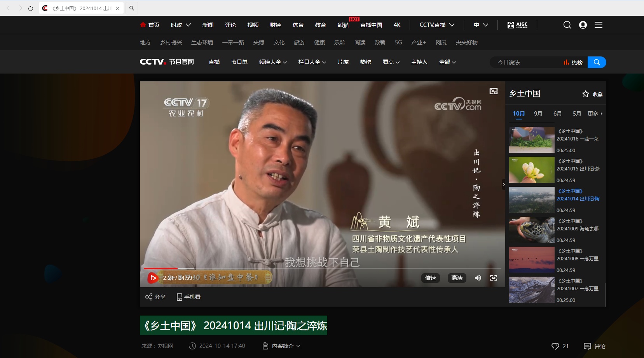Mute the player volume
This screenshot has width=644, height=358.
point(478,278)
